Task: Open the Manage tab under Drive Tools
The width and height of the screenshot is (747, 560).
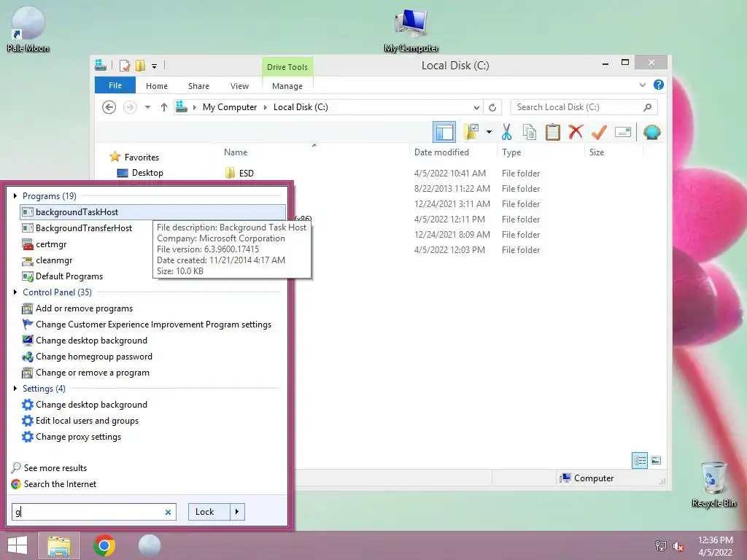Action: pos(287,86)
